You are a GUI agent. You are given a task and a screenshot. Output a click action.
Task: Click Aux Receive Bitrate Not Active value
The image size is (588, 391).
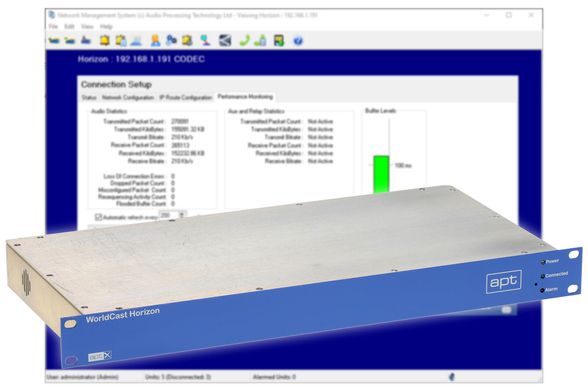[320, 161]
